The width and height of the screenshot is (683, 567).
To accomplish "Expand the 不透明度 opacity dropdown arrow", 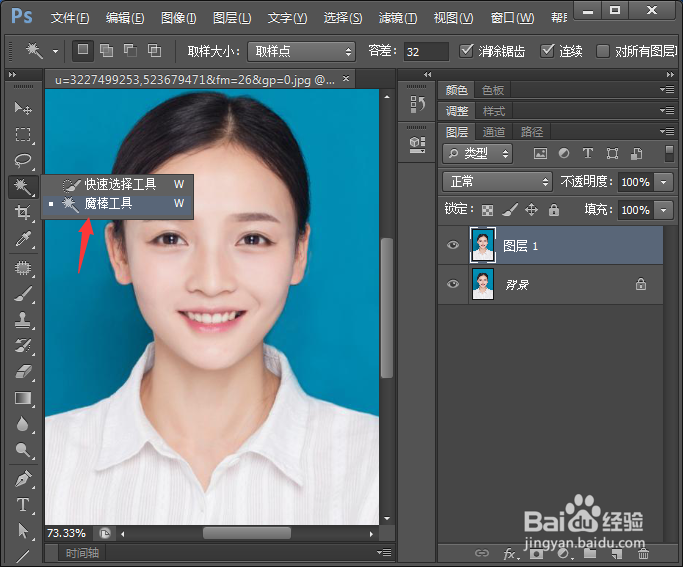I will (665, 182).
